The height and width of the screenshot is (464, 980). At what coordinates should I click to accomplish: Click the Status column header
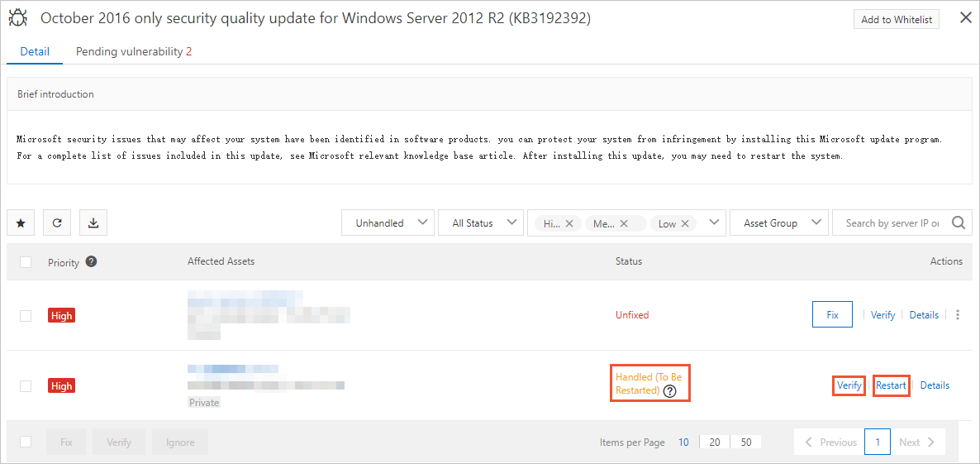pyautogui.click(x=629, y=261)
